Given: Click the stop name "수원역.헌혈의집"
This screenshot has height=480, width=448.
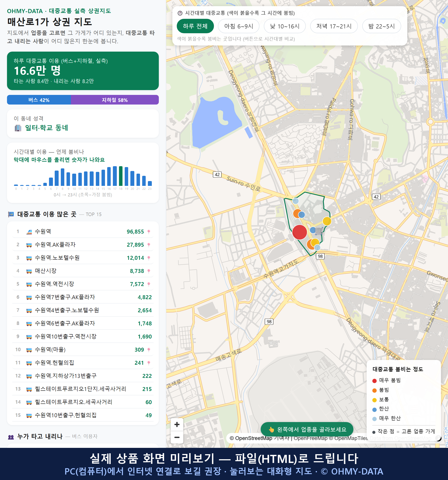Looking at the screenshot, I should click(54, 363).
